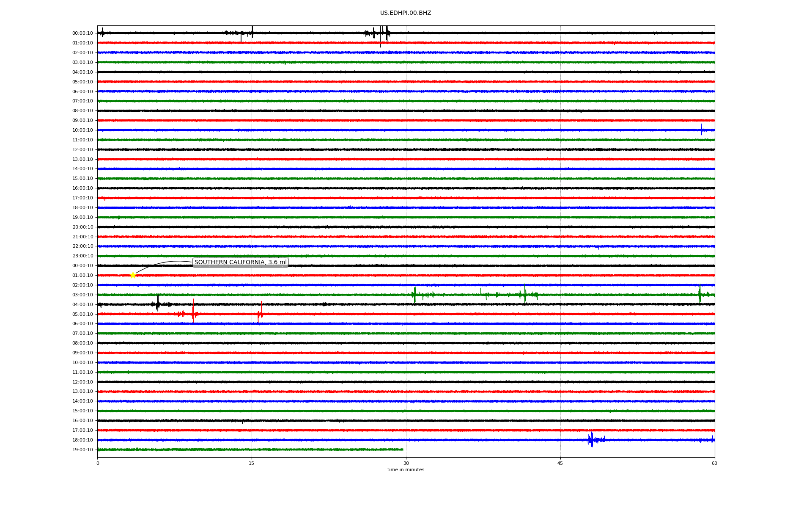
Task: Click the 0 tick label on the x-axis
Action: [98, 463]
